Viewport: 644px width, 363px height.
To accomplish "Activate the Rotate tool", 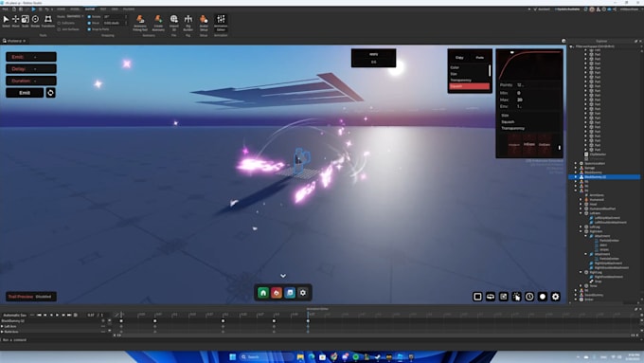I will (x=35, y=21).
